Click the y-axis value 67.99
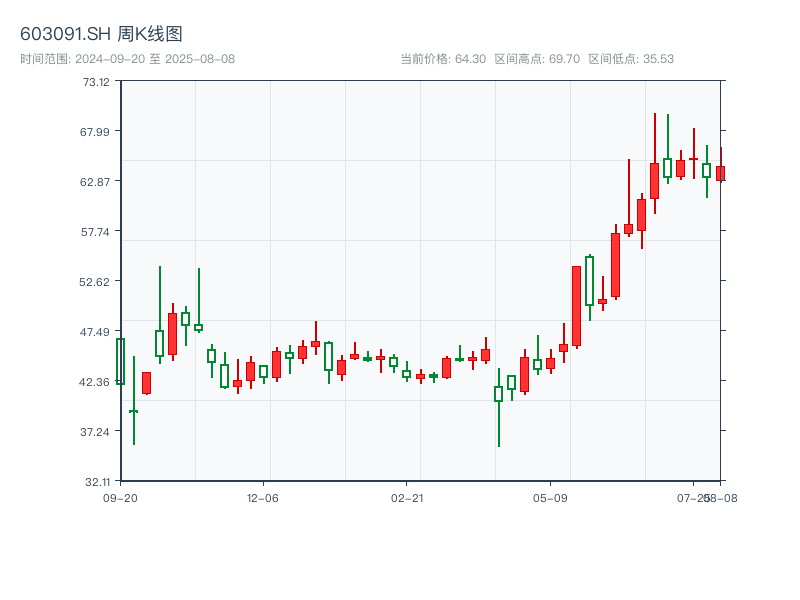 (x=95, y=132)
